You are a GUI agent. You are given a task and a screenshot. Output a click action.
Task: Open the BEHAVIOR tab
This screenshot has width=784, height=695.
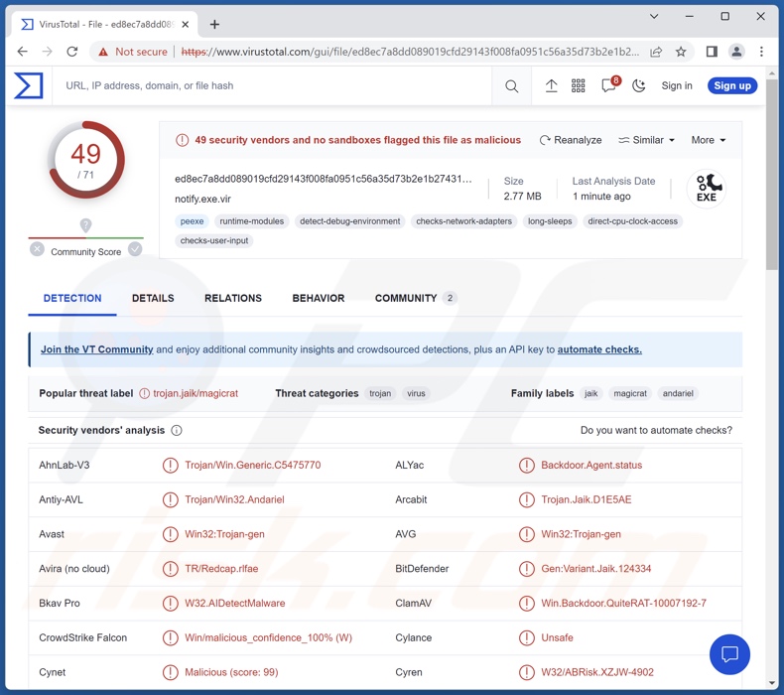coord(319,298)
